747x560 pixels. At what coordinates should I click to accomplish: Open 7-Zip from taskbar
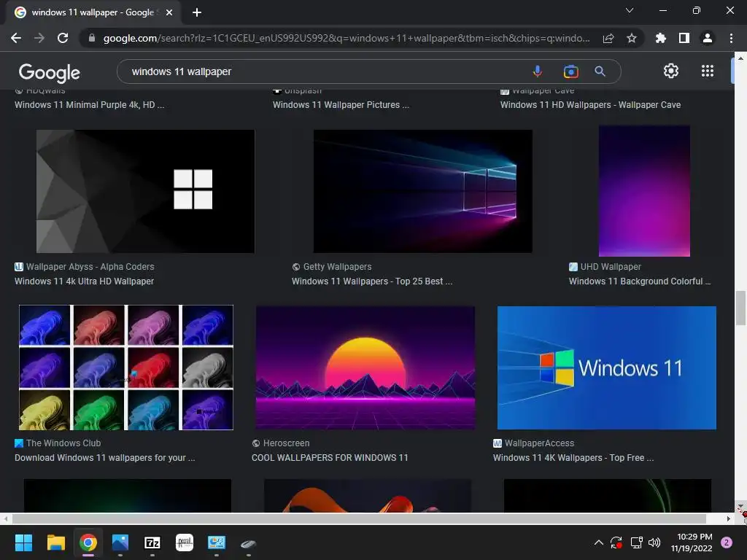152,542
